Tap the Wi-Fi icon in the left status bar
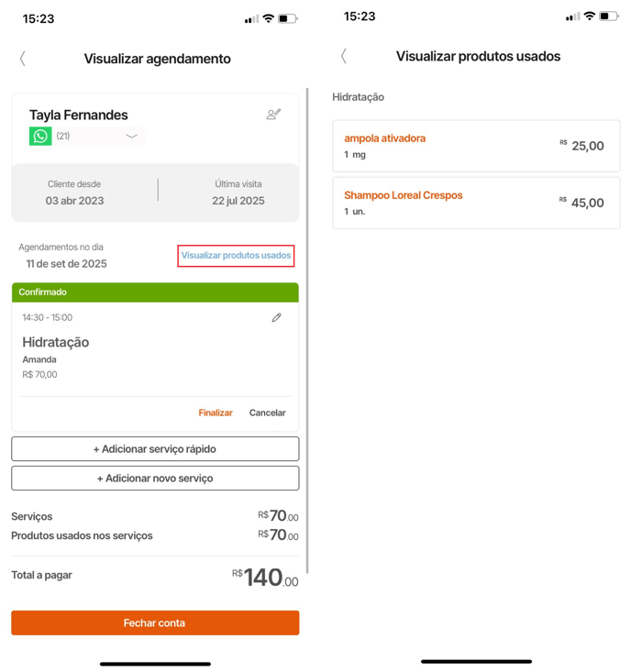The width and height of the screenshot is (631, 672). click(269, 18)
